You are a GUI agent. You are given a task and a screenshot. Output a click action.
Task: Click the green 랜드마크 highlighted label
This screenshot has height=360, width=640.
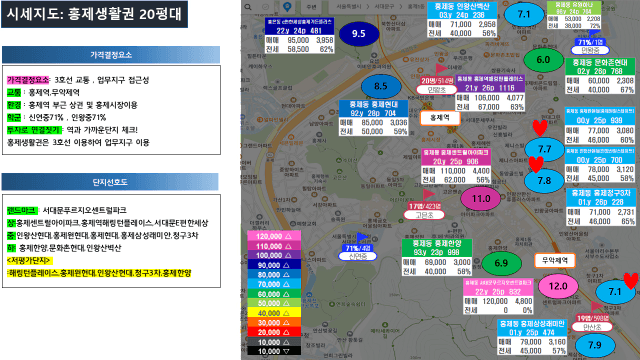[x=21, y=211]
